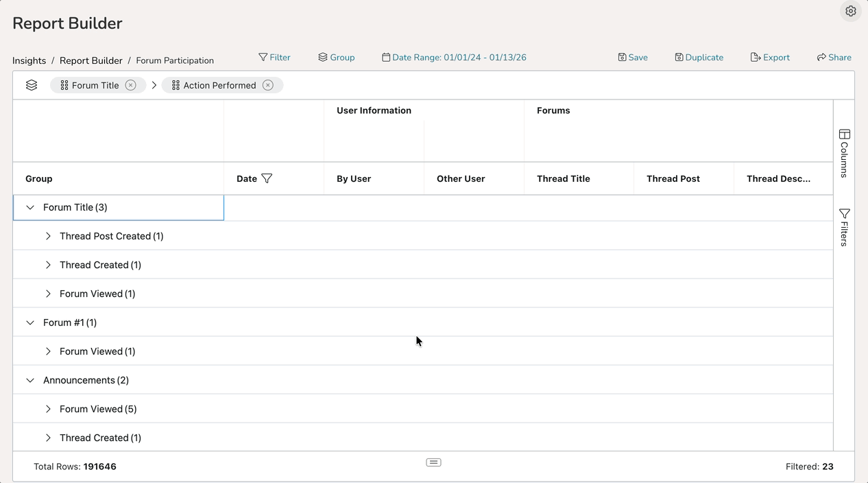868x483 pixels.
Task: Click the Date column filter icon
Action: pyautogui.click(x=267, y=178)
